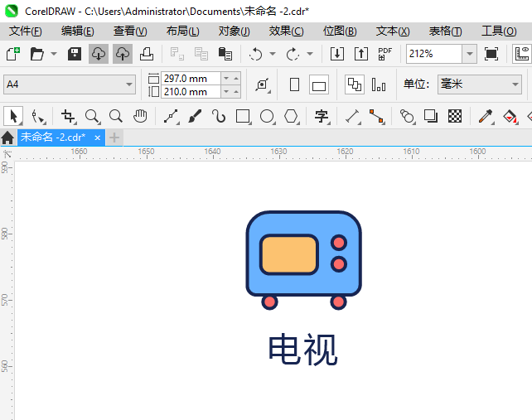
Task: Redo the last action
Action: pos(293,54)
